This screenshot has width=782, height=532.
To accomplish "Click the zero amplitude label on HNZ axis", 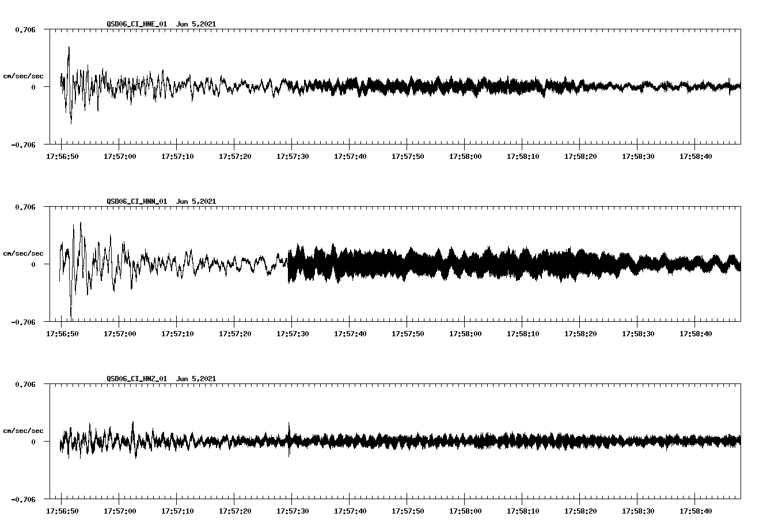I will [x=33, y=442].
